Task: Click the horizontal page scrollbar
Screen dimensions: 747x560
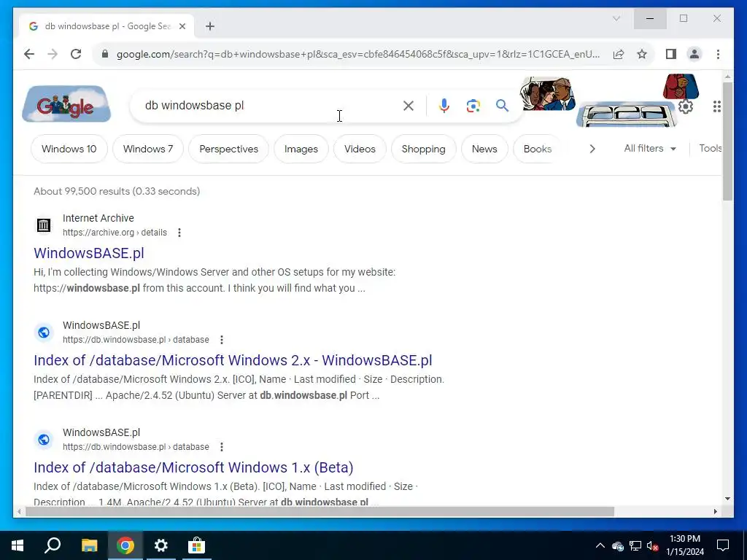Action: coord(320,511)
